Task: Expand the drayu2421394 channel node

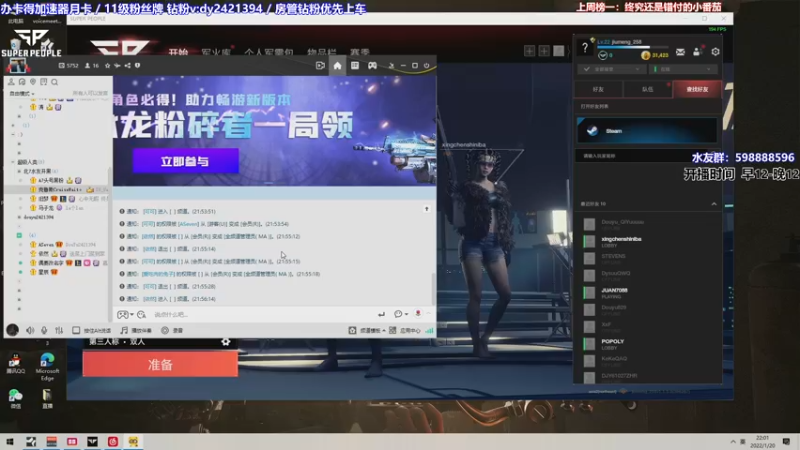Action: pos(19,217)
